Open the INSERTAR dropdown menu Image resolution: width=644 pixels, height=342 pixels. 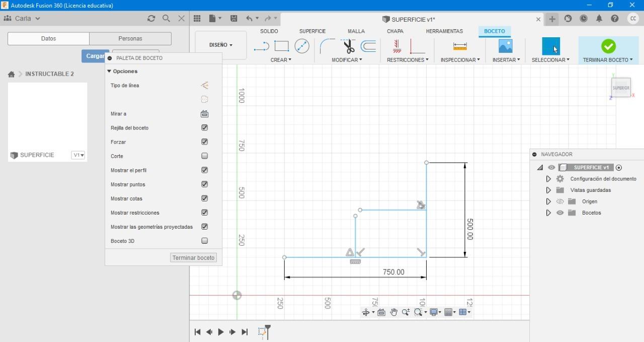506,60
